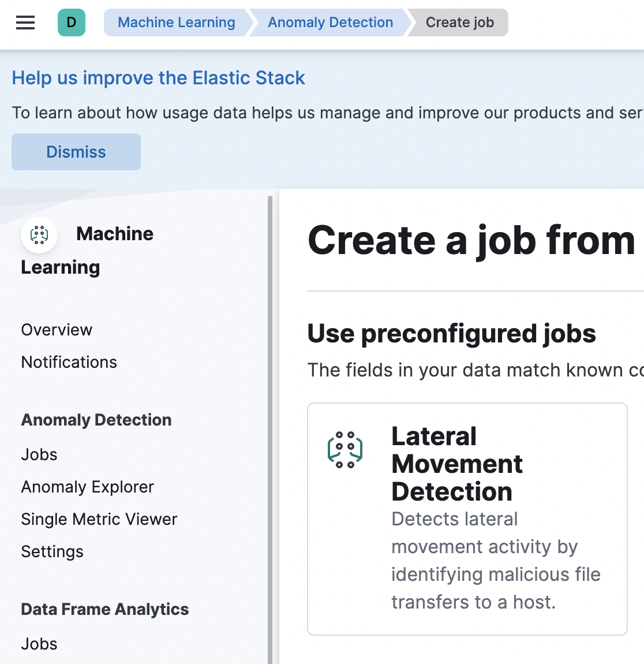Click the Create job breadcrumb

click(x=460, y=23)
